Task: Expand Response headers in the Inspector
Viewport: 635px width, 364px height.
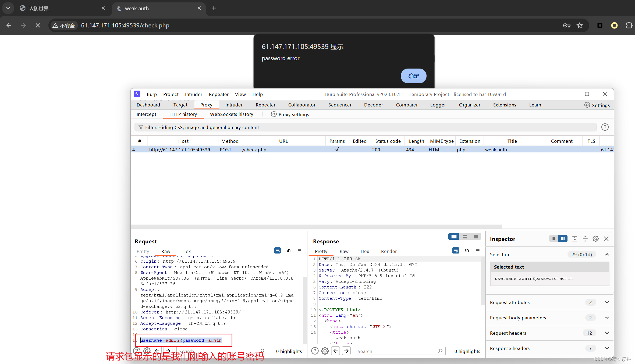Action: pos(607,348)
